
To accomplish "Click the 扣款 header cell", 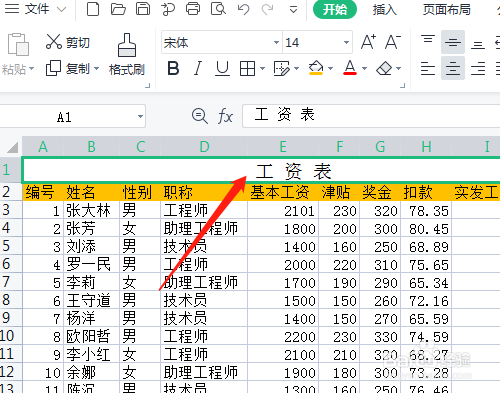I will [426, 192].
